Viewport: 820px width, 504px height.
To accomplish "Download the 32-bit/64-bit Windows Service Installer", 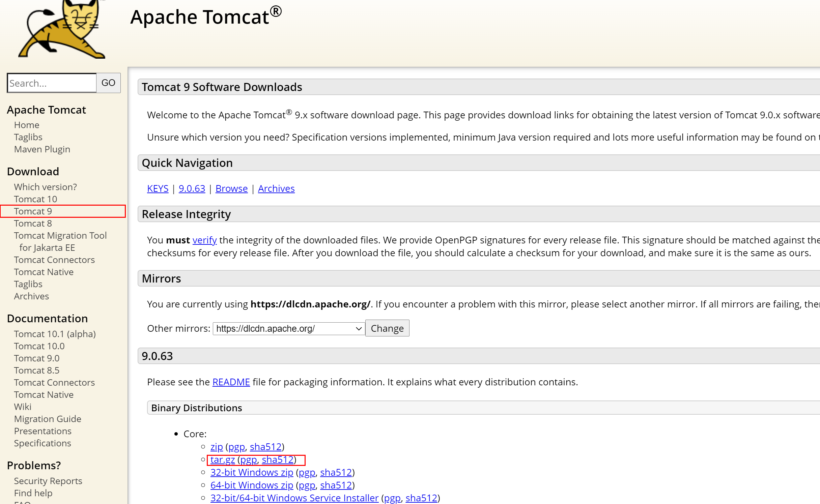I will [294, 498].
